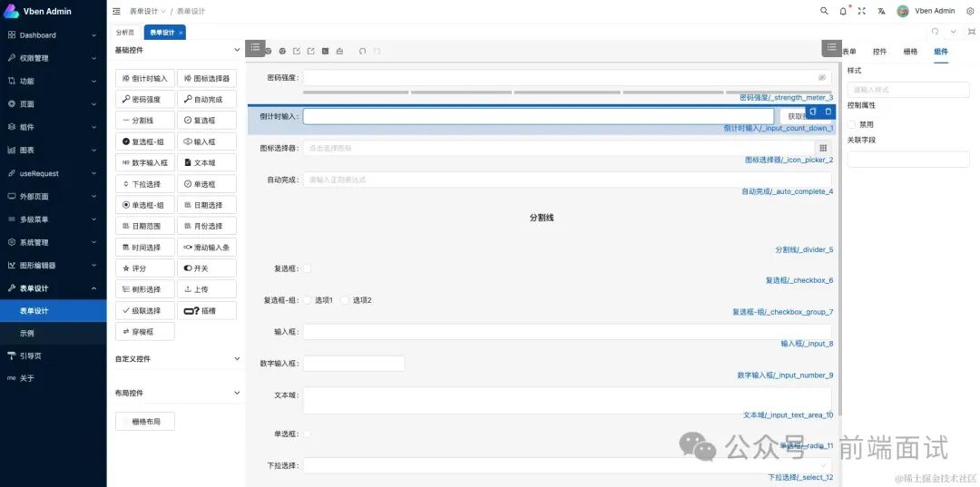Enter fullscreen using the header arrows icon
The height and width of the screenshot is (487, 980).
pos(862,11)
